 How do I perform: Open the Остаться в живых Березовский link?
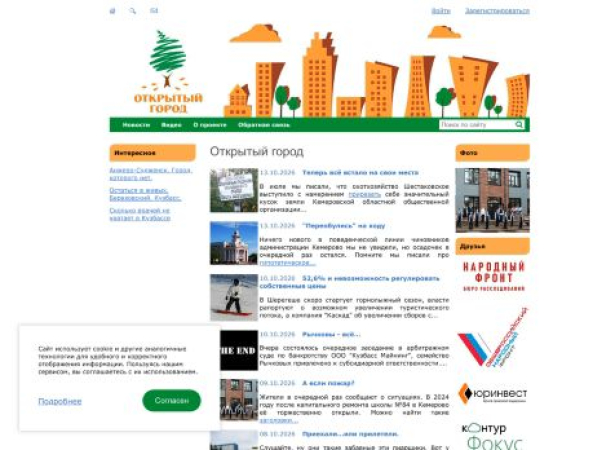(145, 194)
